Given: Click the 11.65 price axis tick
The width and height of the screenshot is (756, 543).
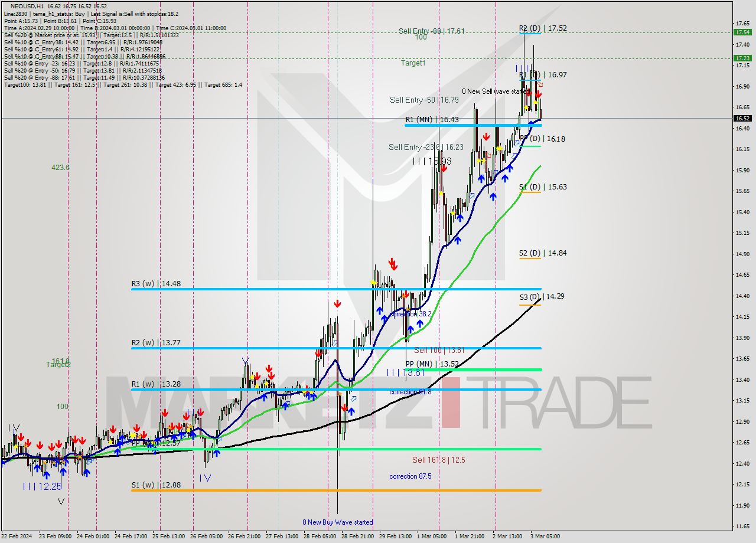Looking at the screenshot, I should pos(742,526).
